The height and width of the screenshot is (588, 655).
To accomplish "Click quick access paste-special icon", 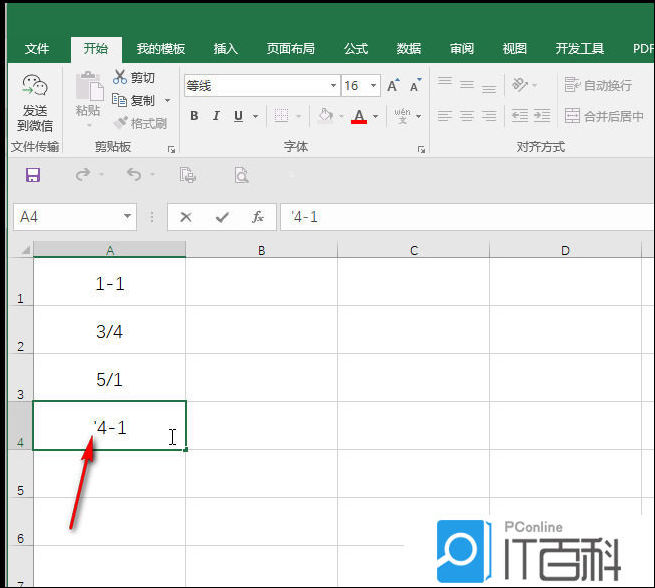I will 187,175.
